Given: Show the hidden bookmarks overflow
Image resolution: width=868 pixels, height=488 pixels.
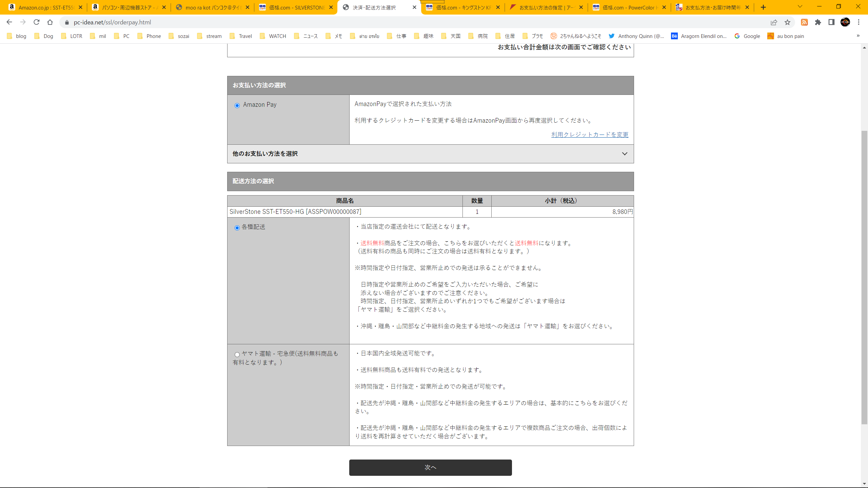Looking at the screenshot, I should point(858,36).
